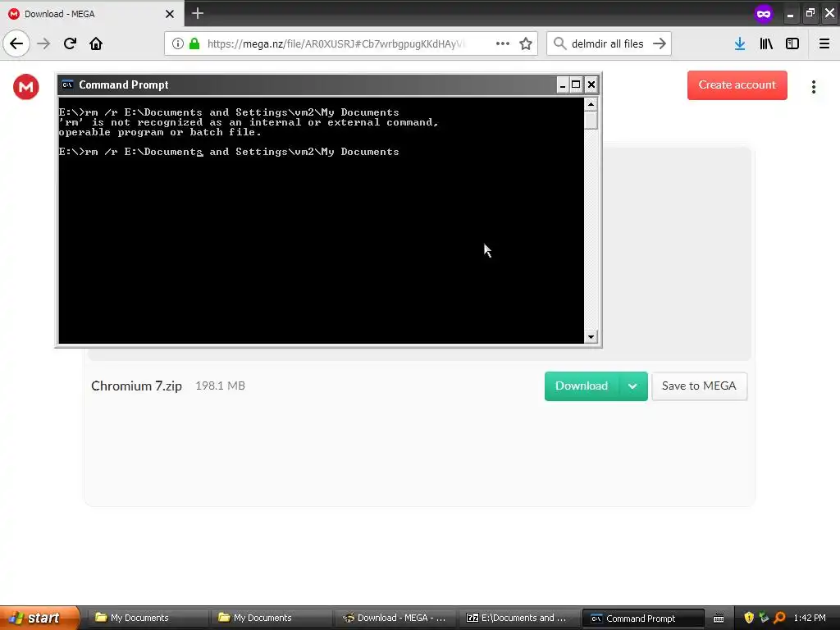The image size is (840, 630).
Task: Click the green secure padlock icon
Action: 194,43
